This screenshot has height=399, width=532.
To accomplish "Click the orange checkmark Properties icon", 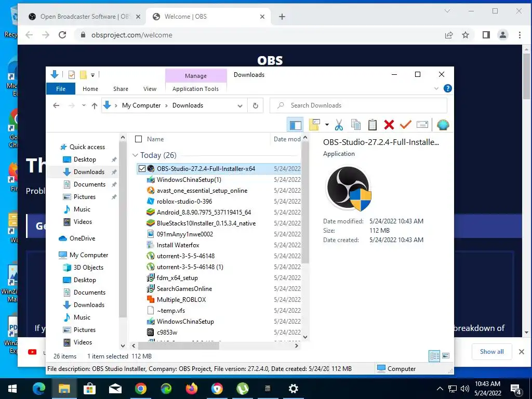I will pos(405,125).
